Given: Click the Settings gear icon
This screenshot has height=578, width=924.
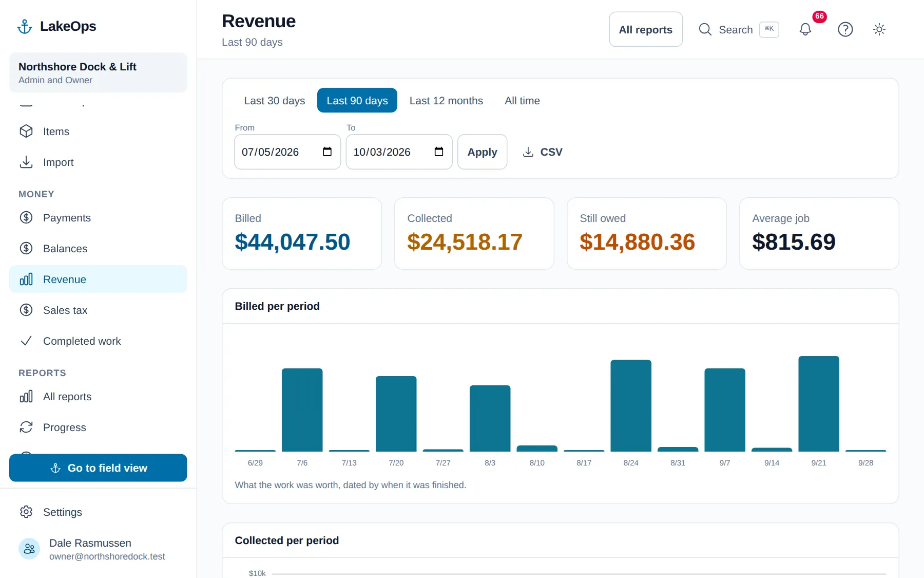Looking at the screenshot, I should pos(26,512).
